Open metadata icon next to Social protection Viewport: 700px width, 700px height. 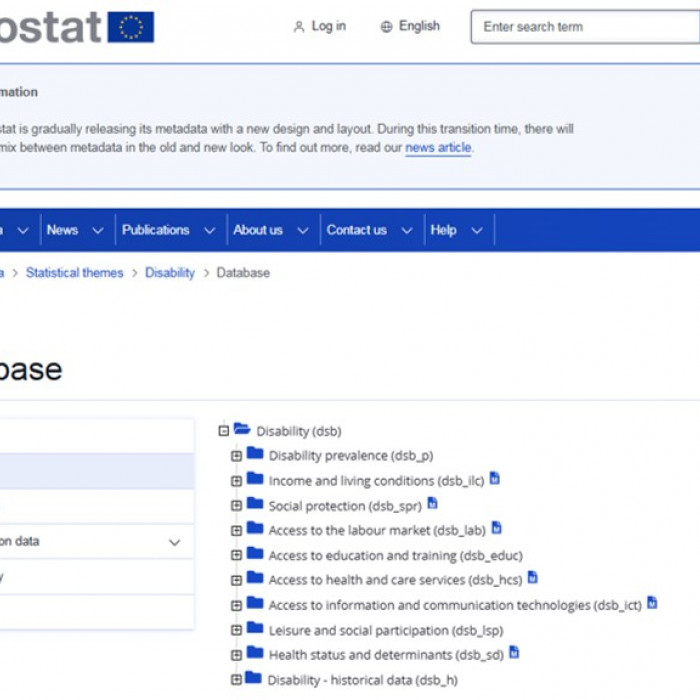tap(433, 504)
